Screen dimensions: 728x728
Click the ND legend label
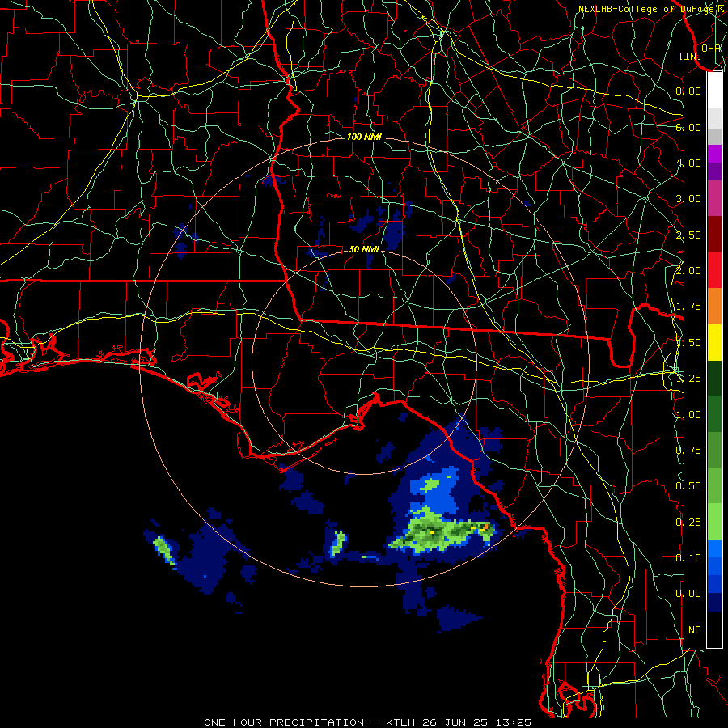coord(695,630)
